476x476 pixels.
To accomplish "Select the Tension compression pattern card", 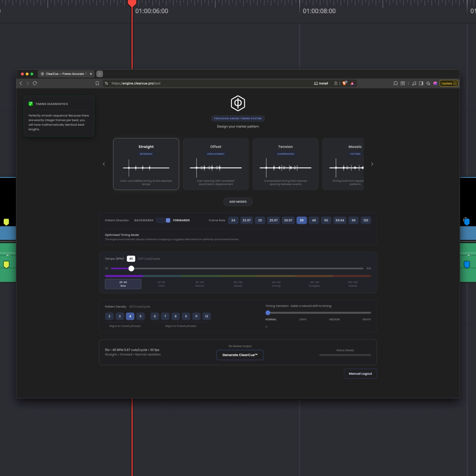I will [285, 164].
